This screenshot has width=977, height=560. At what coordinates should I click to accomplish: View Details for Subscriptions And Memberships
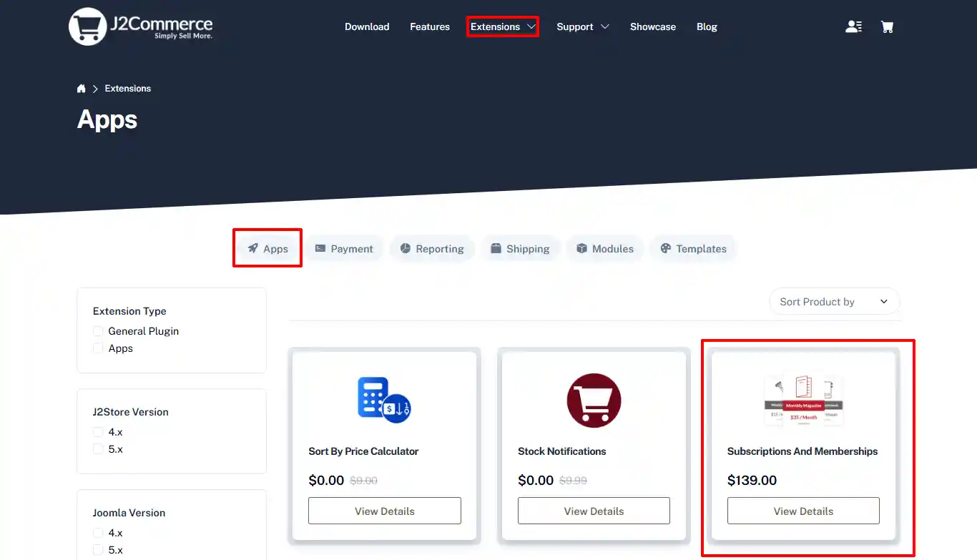click(x=803, y=511)
